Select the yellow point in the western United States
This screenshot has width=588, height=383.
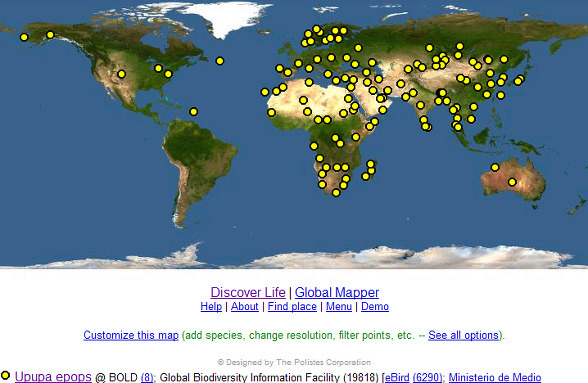122,74
